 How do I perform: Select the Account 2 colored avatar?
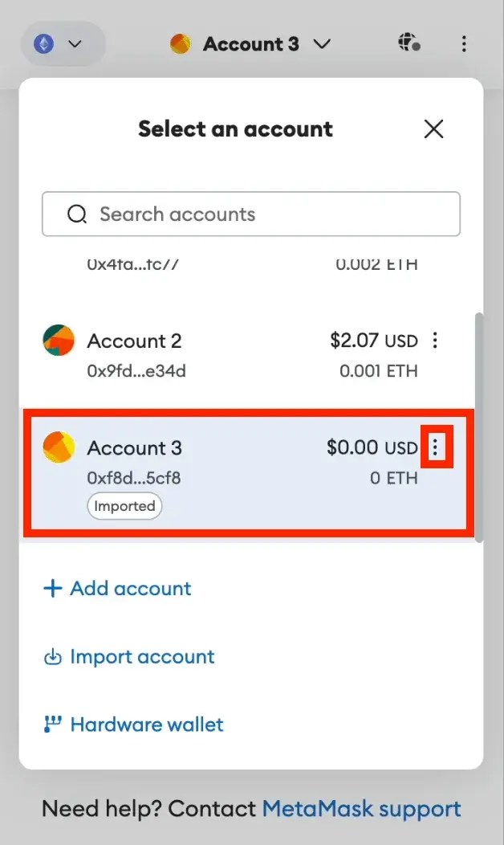pyautogui.click(x=57, y=340)
